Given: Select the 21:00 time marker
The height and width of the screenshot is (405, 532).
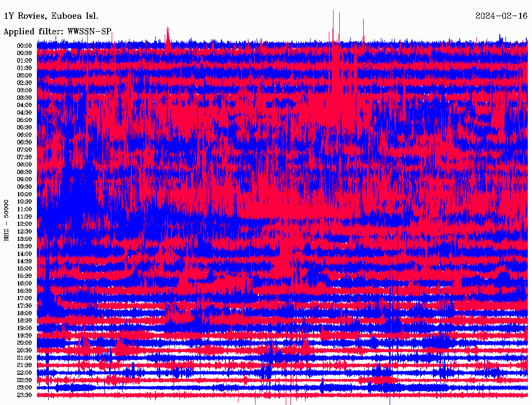Looking at the screenshot, I should (25, 358).
